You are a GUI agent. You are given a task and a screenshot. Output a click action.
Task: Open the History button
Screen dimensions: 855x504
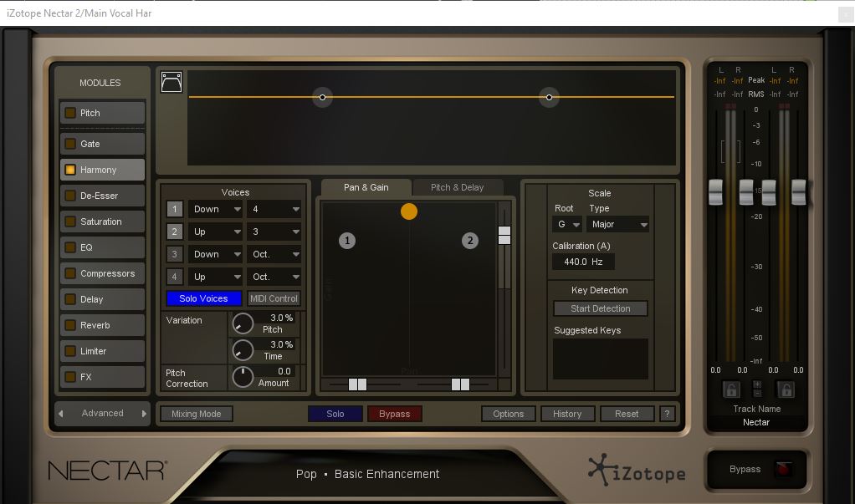pos(567,414)
